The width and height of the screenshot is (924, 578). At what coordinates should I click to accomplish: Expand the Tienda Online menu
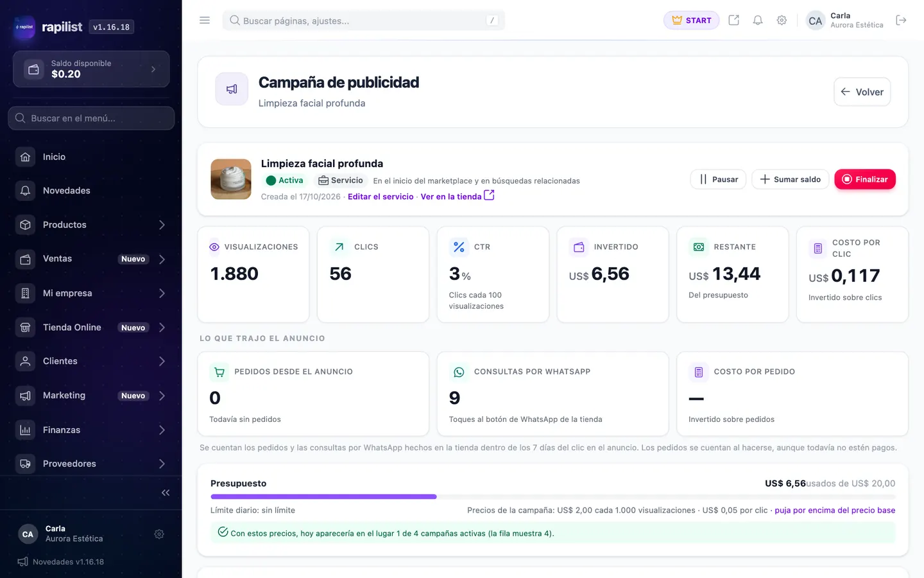(91, 328)
